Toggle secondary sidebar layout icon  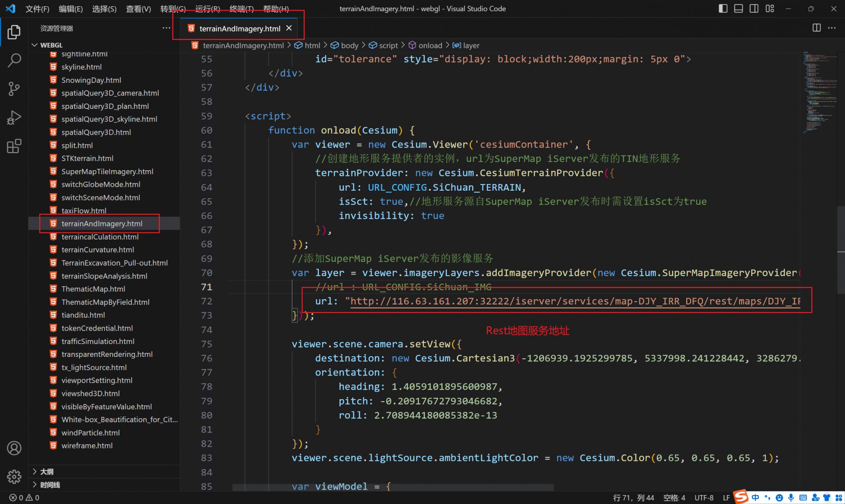click(x=754, y=8)
